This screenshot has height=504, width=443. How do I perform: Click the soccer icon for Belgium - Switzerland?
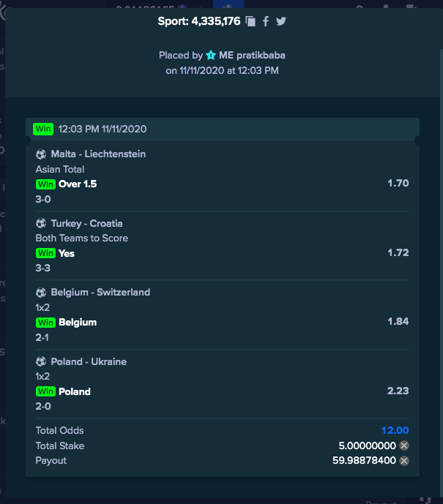click(41, 293)
